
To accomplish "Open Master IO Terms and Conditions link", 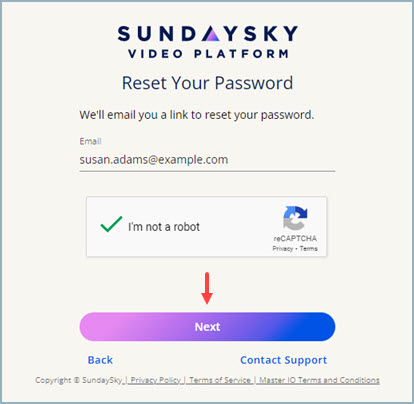I will 319,380.
